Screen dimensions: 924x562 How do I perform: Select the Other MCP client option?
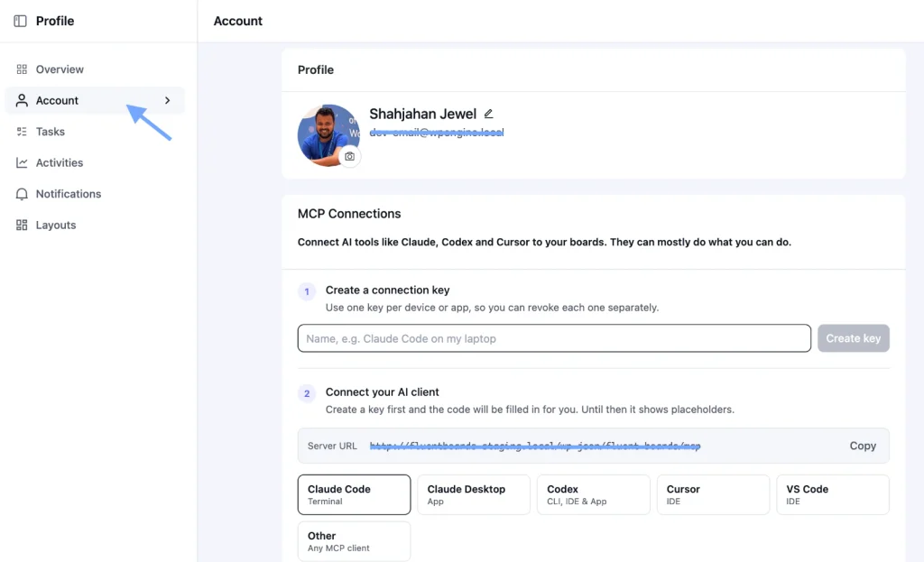point(354,541)
